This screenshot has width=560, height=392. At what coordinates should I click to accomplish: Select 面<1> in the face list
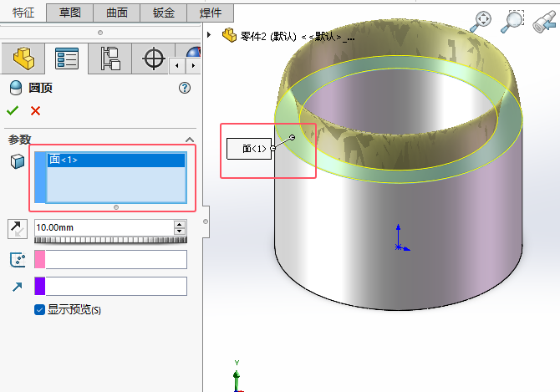point(116,160)
